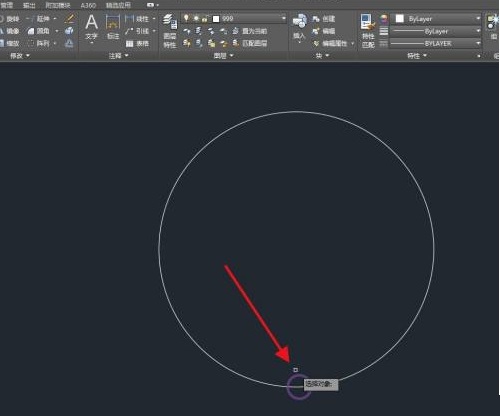Screen dimensions: 500x416
Task: Select the 旋转 rotate tool
Action: 9,19
